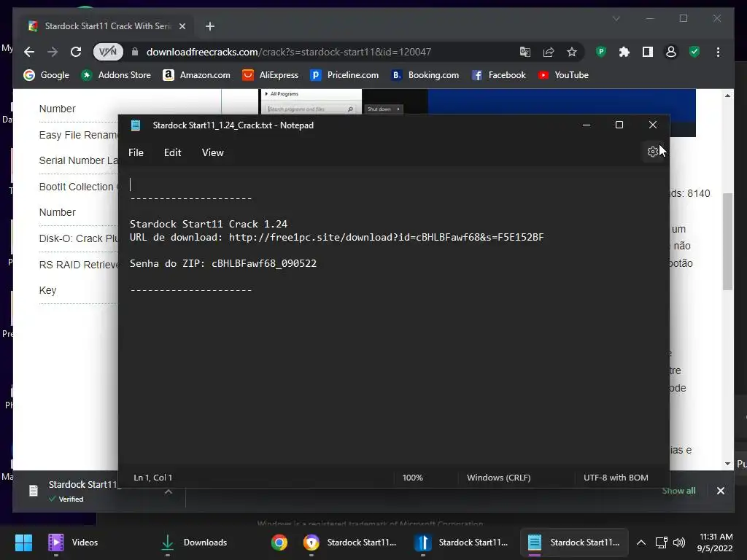Click webpage vertical scrollbar thumb

click(727, 241)
